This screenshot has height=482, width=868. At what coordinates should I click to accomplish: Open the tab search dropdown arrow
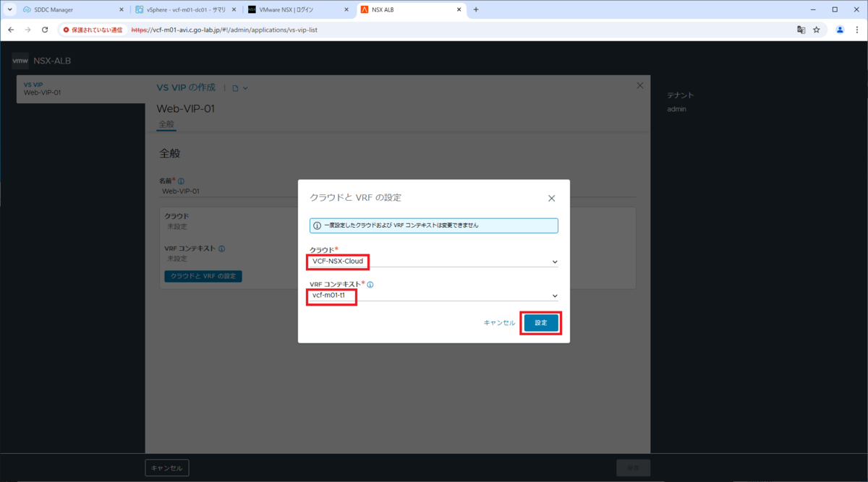tap(9, 9)
